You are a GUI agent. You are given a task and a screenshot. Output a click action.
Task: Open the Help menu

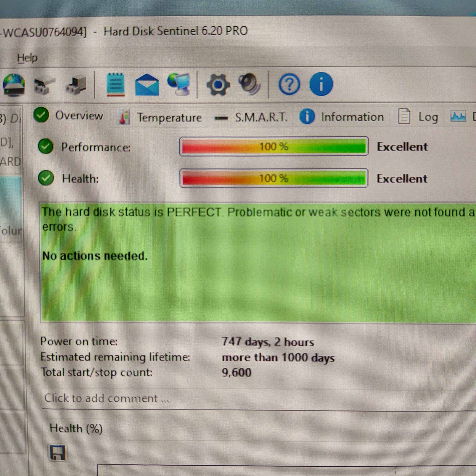coord(27,58)
